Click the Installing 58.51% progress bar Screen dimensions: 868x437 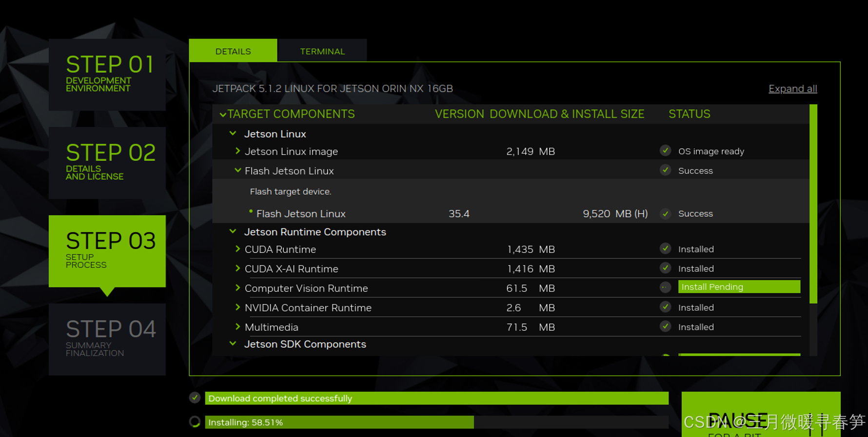pyautogui.click(x=437, y=422)
